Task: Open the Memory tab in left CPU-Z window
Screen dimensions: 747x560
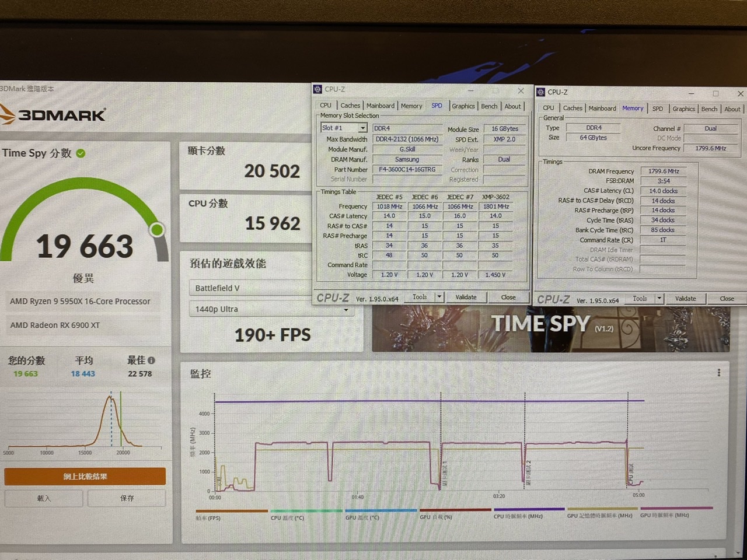Action: pos(411,106)
